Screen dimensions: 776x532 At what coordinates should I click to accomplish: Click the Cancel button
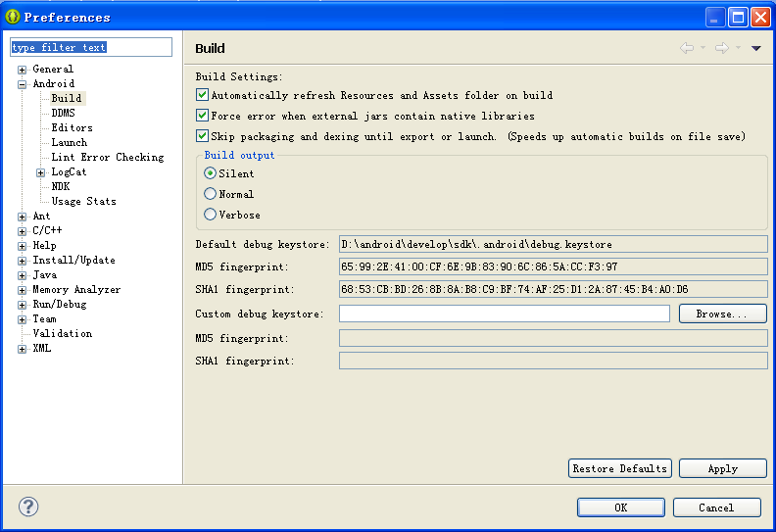(x=716, y=508)
